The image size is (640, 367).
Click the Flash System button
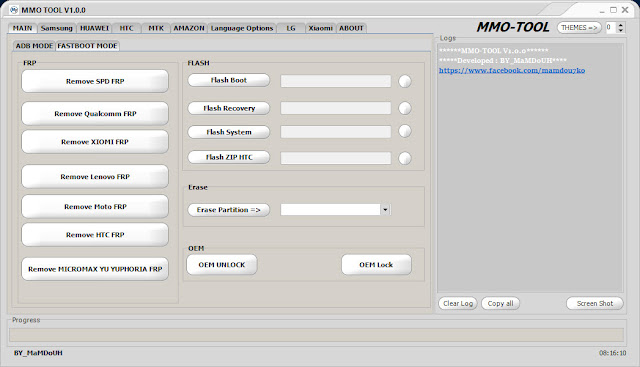coord(229,132)
